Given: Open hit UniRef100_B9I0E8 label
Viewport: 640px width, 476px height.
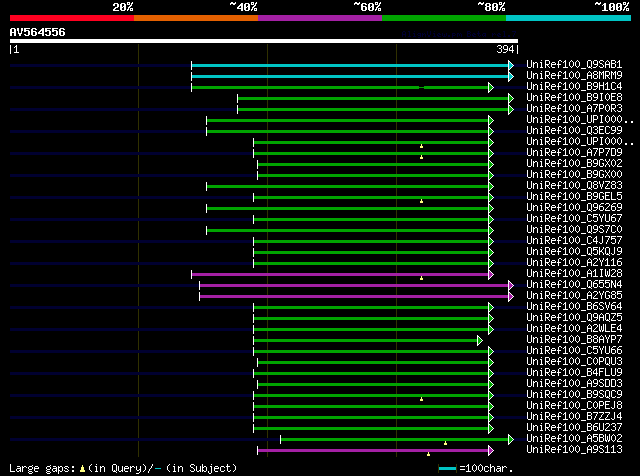Looking at the screenshot, I should pyautogui.click(x=574, y=98).
